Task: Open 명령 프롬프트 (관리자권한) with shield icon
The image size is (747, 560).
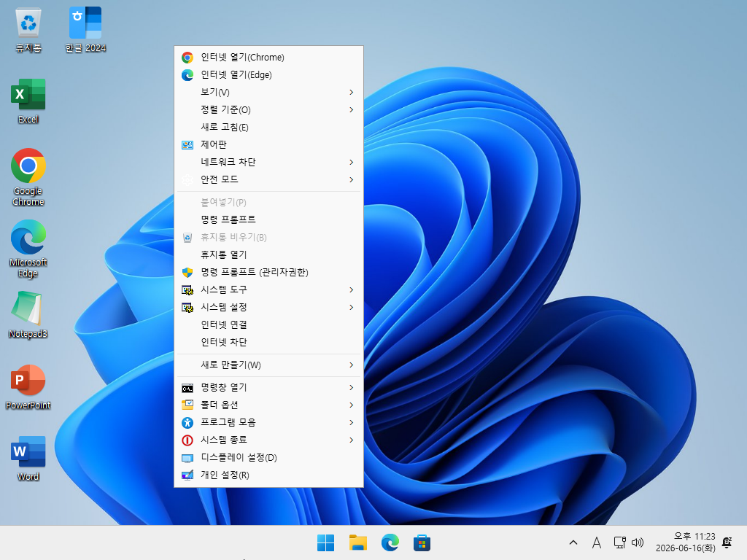Action: click(x=268, y=273)
